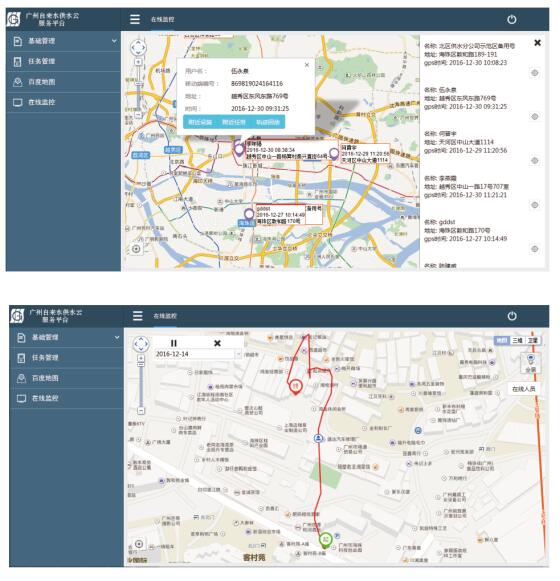This screenshot has width=560, height=581.
Task: Click the green 起 start marker on route
Action: click(325, 540)
